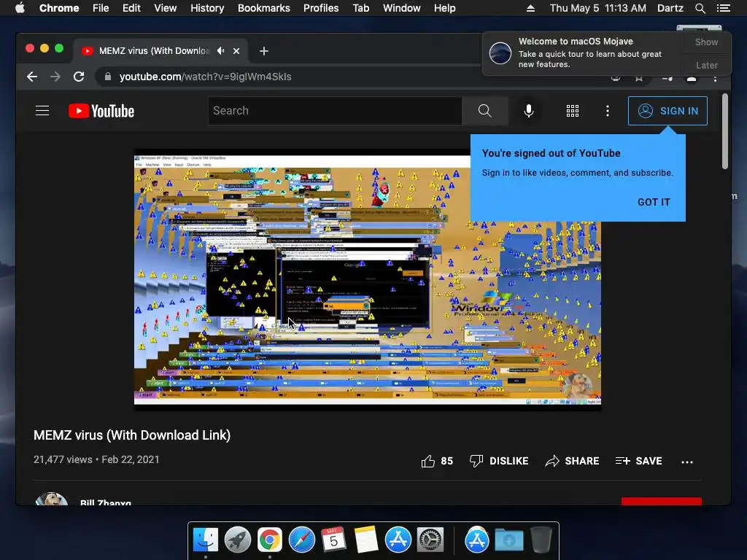Screen dimensions: 747x560
Task: Open the Profiles menu
Action: pyautogui.click(x=321, y=8)
